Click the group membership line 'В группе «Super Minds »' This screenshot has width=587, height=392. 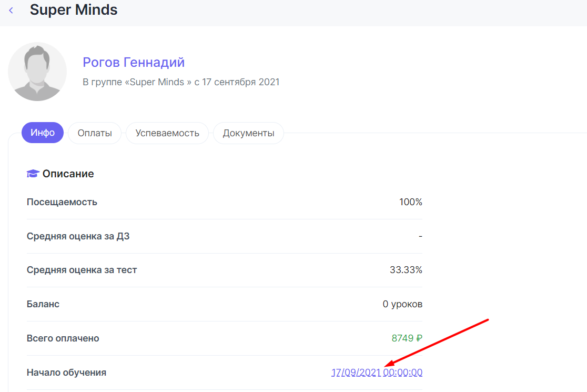pos(137,82)
